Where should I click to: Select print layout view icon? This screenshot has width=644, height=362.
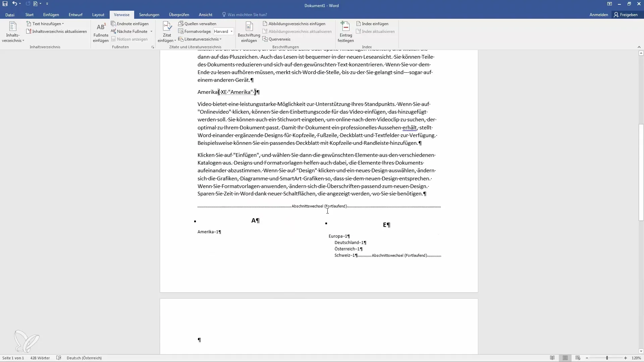(565, 358)
